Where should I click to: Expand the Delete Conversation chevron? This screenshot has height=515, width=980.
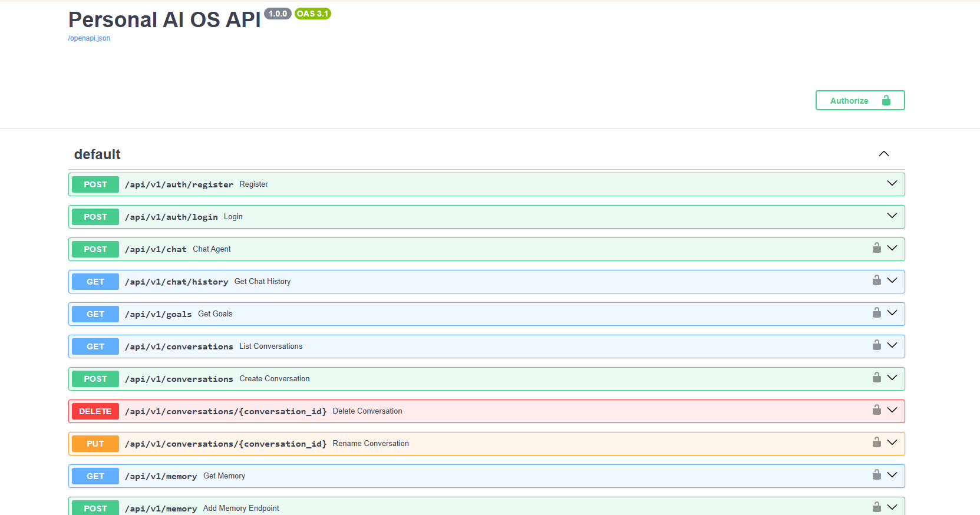click(x=892, y=410)
